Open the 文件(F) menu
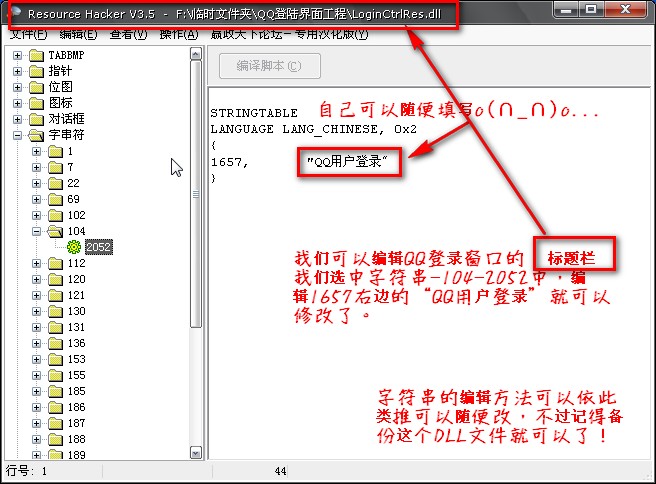 click(28, 34)
